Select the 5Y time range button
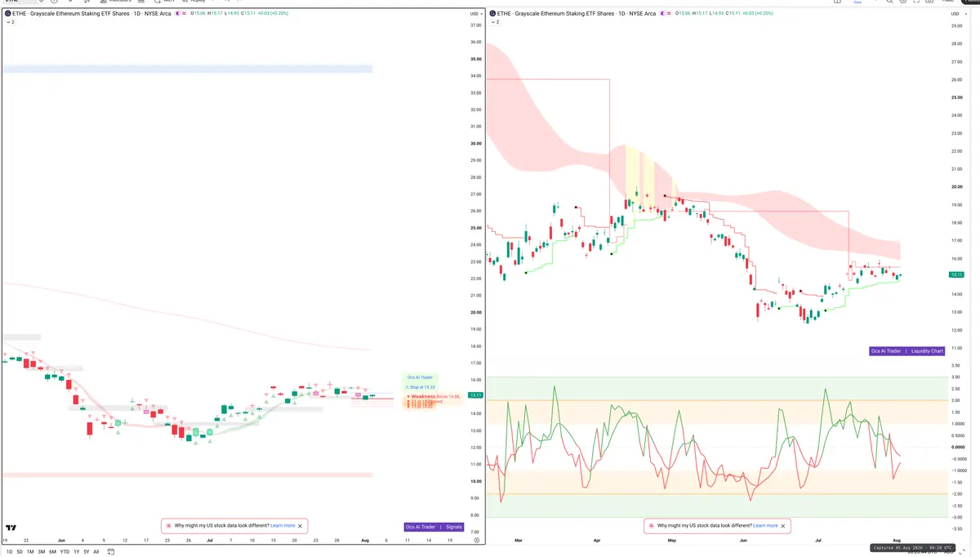980x557 pixels. (x=87, y=552)
